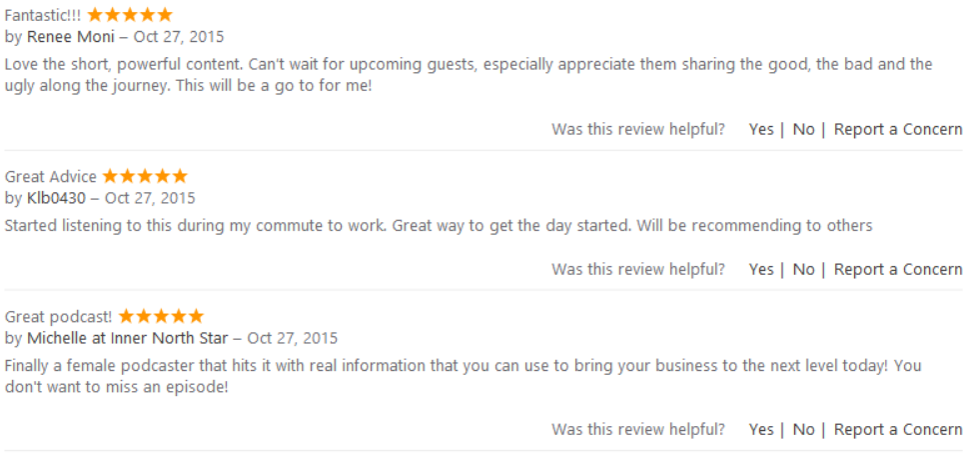Report a Concern on Michelle's review
Image resolution: width=980 pixels, height=457 pixels.
[x=898, y=429]
